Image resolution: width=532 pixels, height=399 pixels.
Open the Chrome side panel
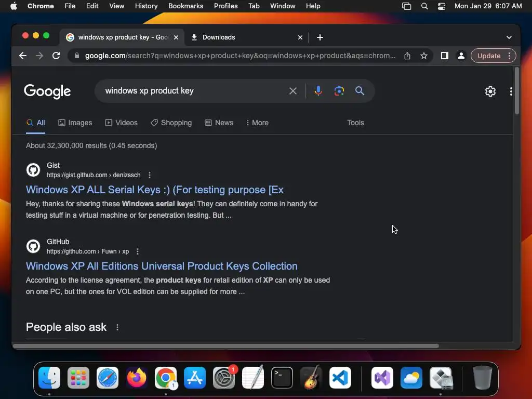[x=445, y=56]
